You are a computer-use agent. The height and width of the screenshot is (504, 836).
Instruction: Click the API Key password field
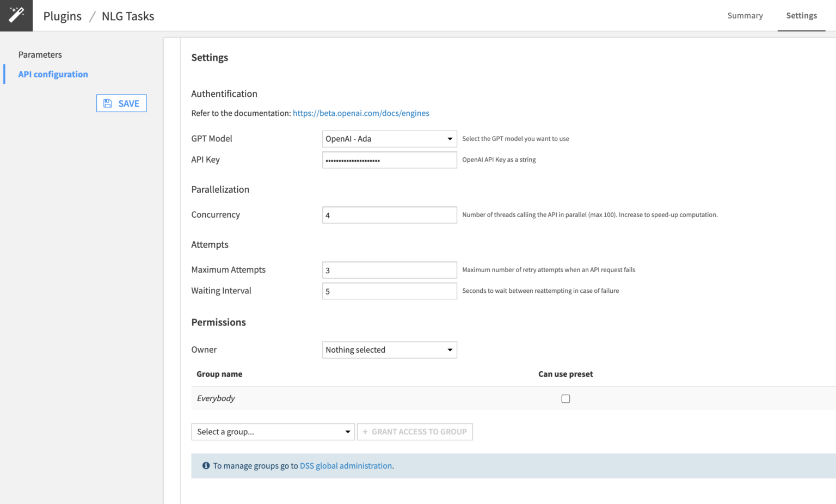tap(389, 159)
